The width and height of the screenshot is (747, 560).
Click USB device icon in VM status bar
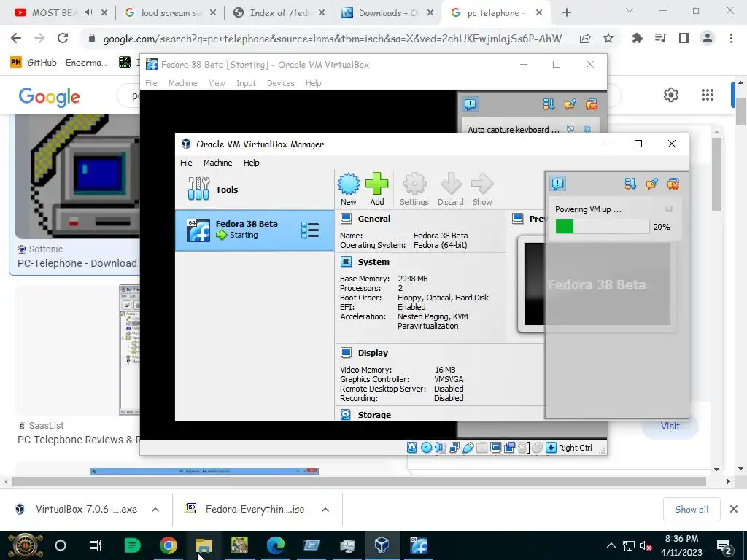click(468, 448)
